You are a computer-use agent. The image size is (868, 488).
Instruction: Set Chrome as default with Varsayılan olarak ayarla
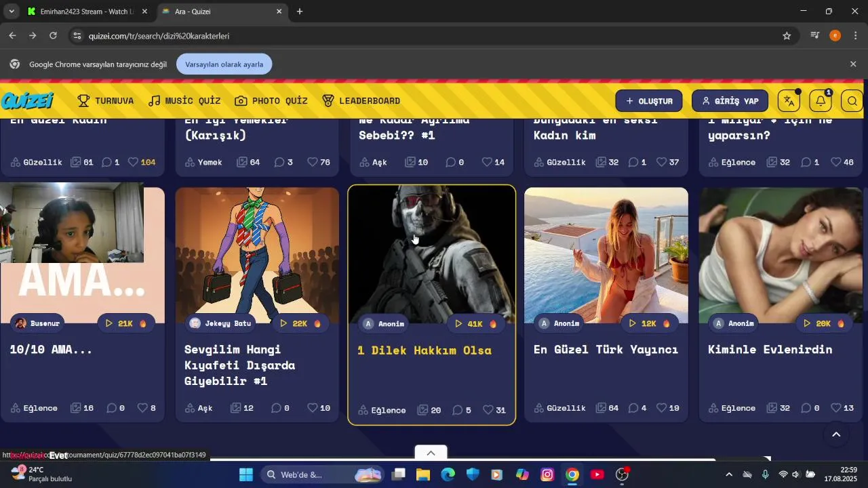(224, 64)
